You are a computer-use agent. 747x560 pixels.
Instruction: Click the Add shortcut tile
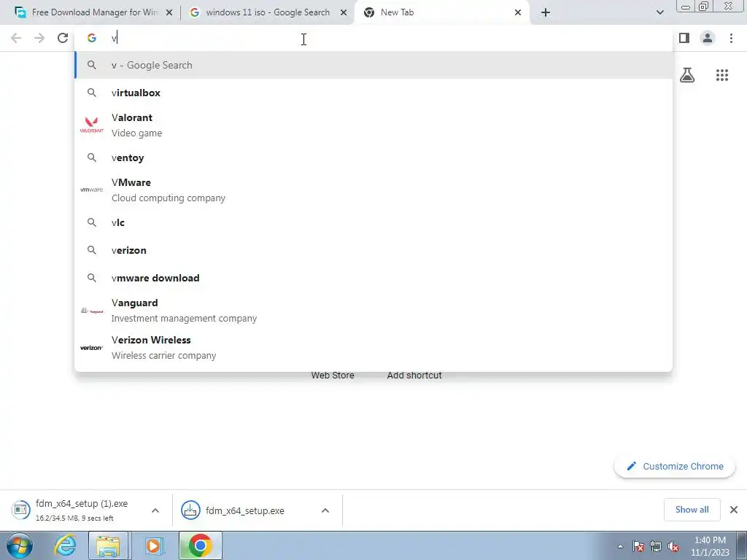(414, 376)
